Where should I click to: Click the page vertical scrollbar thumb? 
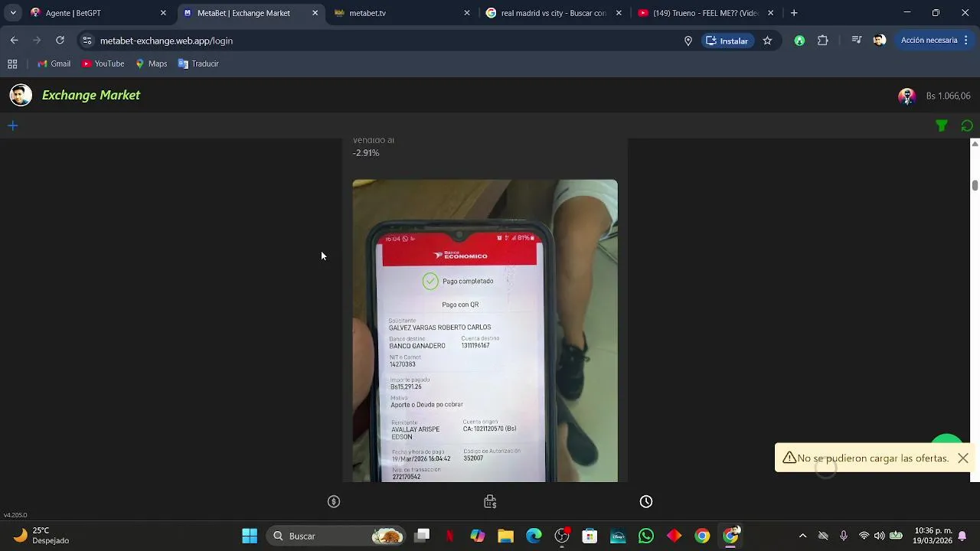[975, 185]
